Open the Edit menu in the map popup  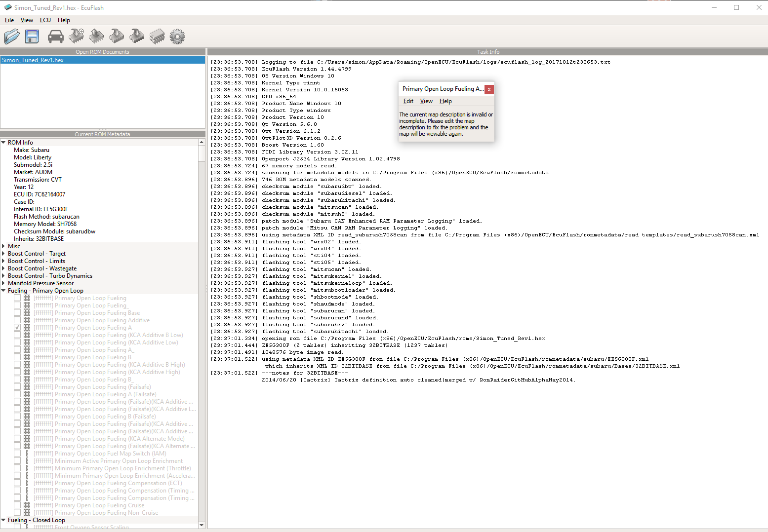pos(408,101)
